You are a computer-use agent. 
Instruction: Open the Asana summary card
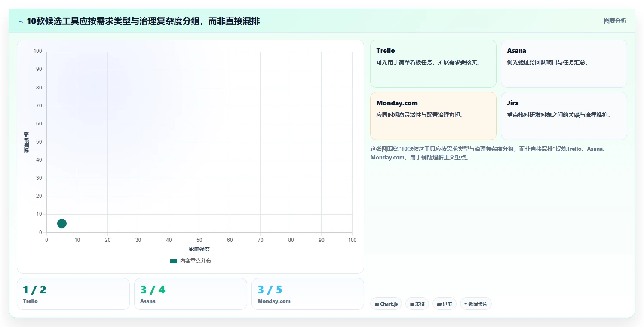point(564,64)
